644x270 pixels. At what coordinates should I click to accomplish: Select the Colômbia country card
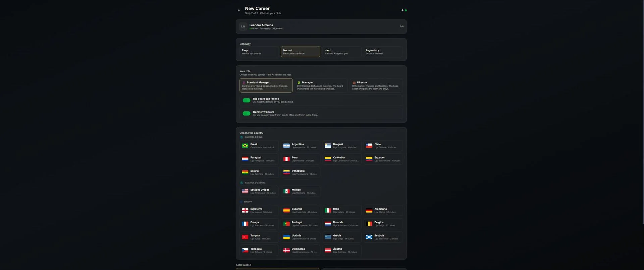(x=342, y=159)
